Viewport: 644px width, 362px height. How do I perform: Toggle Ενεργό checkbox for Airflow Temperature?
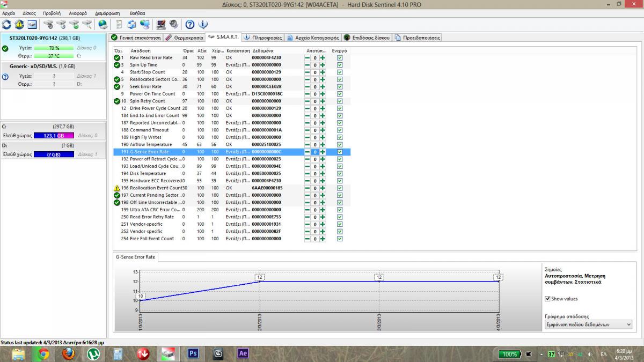click(340, 144)
